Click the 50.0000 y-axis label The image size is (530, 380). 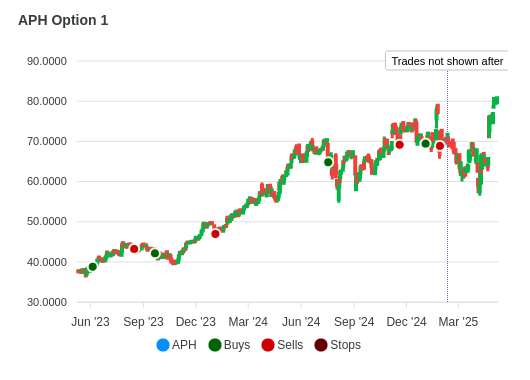[x=47, y=221]
